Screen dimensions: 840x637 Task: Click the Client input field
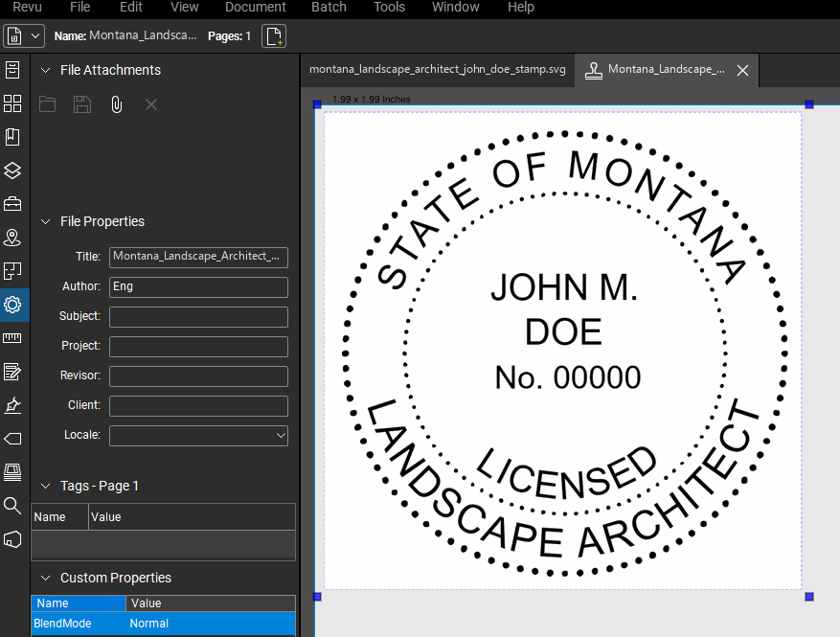click(199, 406)
